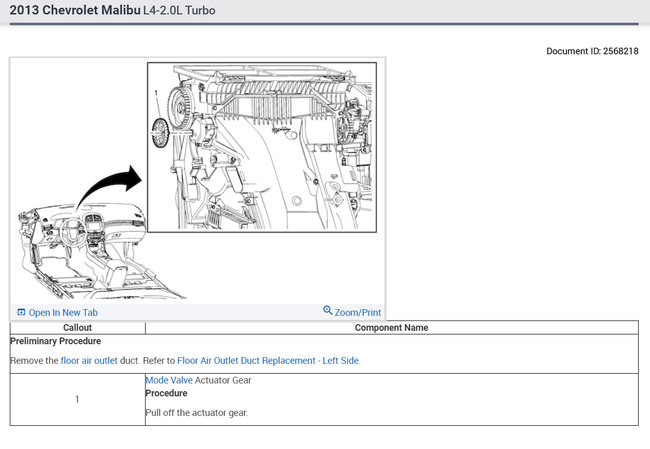650x449 pixels.
Task: Click callout number 1 table cell
Action: coord(78,399)
